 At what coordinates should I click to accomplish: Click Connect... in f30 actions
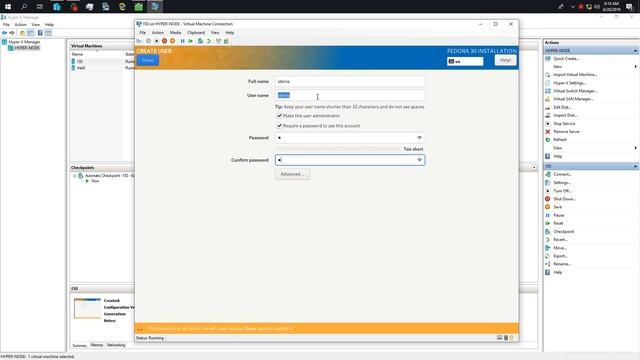(x=562, y=174)
